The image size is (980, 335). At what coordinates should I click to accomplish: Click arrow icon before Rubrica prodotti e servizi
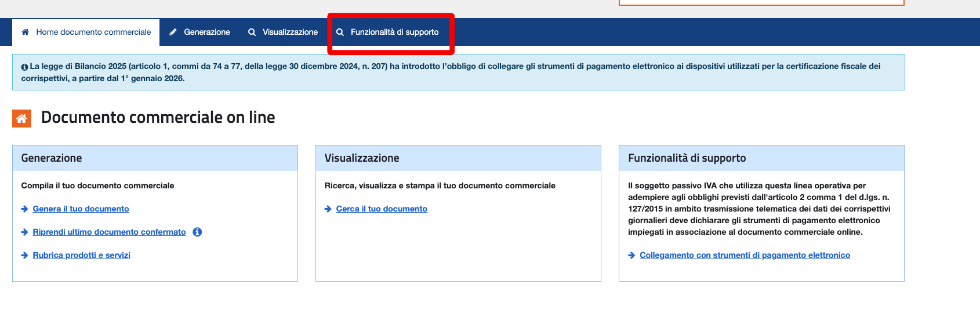(24, 256)
